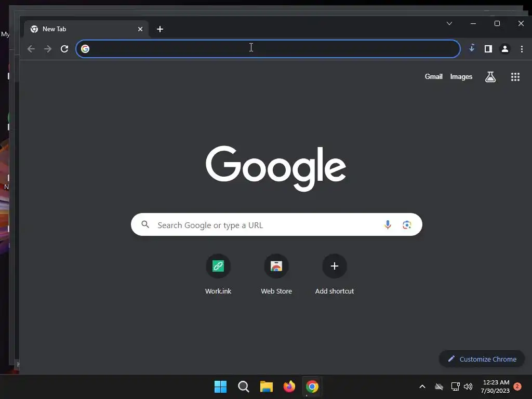Open taskbar search magnifier
Viewport: 532px width, 399px height.
243,387
